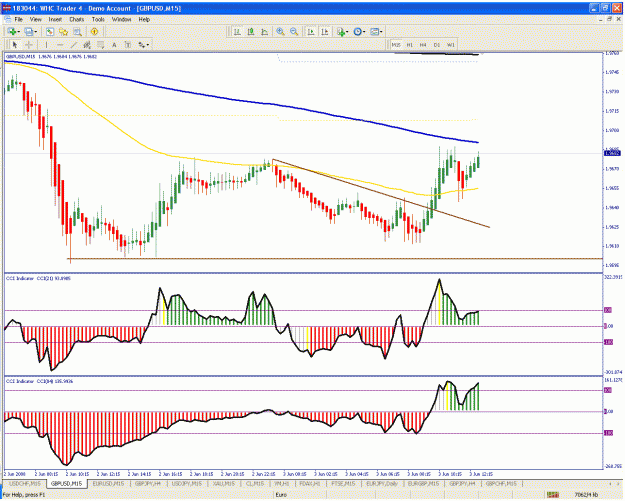This screenshot has height=501, width=625.
Task: Expand the Indicators dropdown arrow
Action: click(x=347, y=32)
